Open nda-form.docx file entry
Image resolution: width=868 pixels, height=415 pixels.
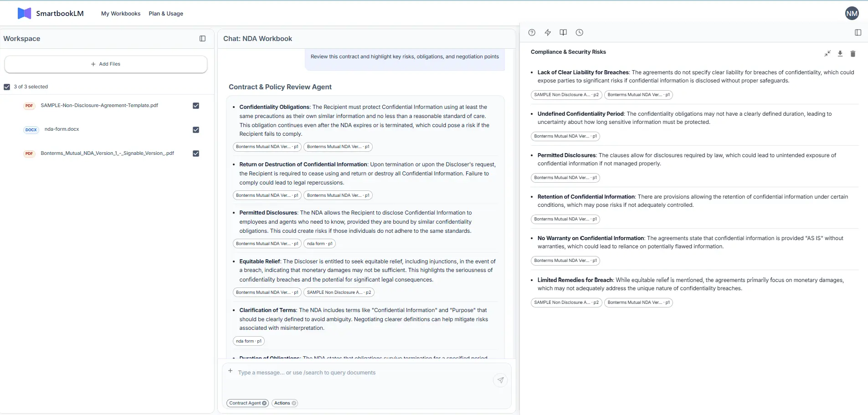click(x=62, y=129)
